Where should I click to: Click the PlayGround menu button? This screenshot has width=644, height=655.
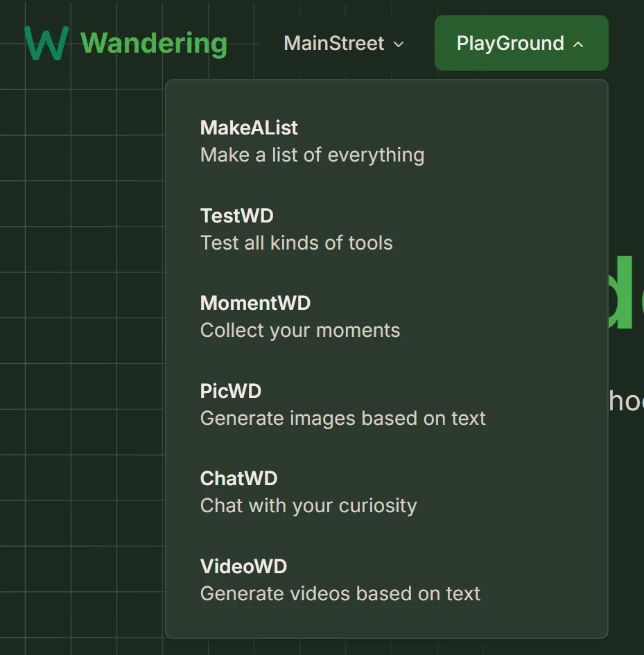click(x=510, y=43)
